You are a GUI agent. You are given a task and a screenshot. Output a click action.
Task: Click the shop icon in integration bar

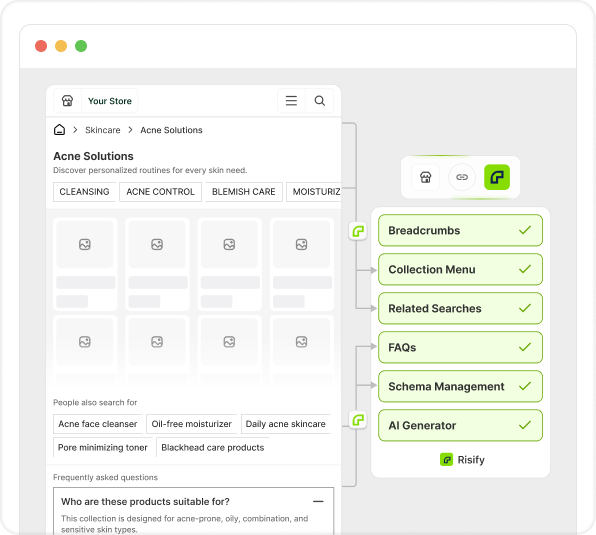tap(426, 177)
